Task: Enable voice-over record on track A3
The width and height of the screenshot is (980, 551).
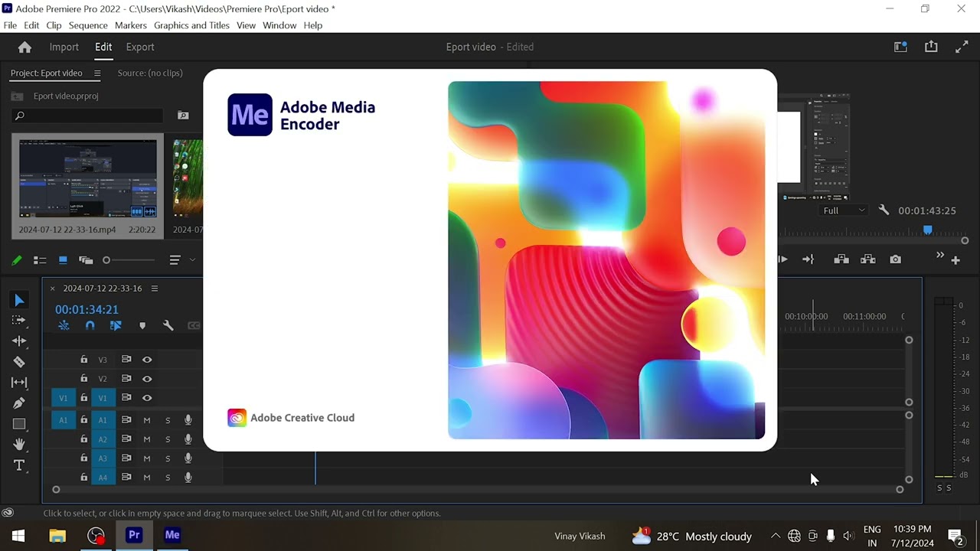Action: click(188, 458)
